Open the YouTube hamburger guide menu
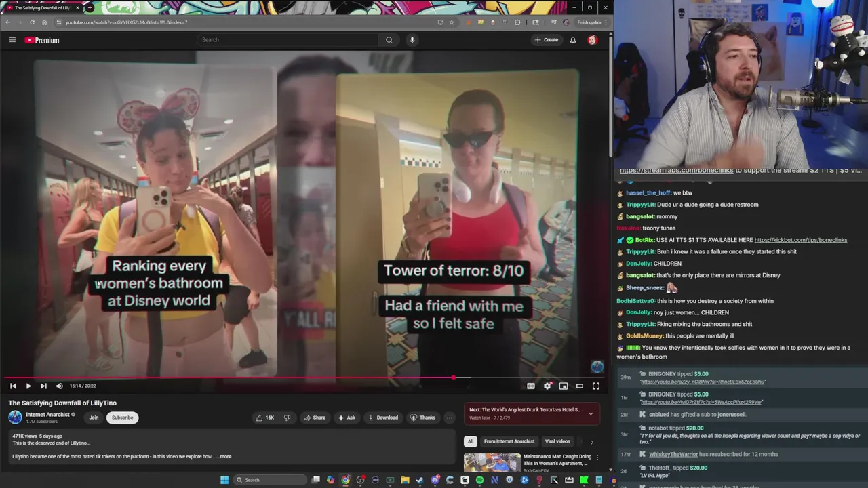 click(x=12, y=40)
